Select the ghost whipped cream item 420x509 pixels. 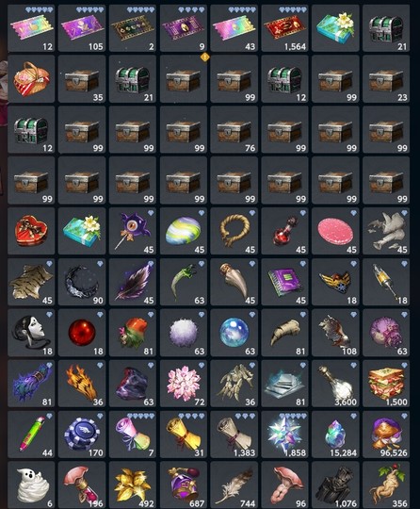(31, 485)
